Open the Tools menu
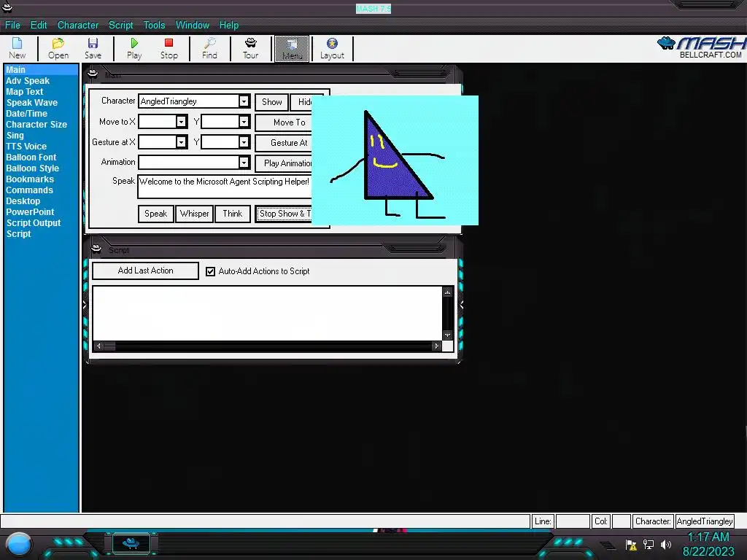This screenshot has height=560, width=747. pos(155,26)
